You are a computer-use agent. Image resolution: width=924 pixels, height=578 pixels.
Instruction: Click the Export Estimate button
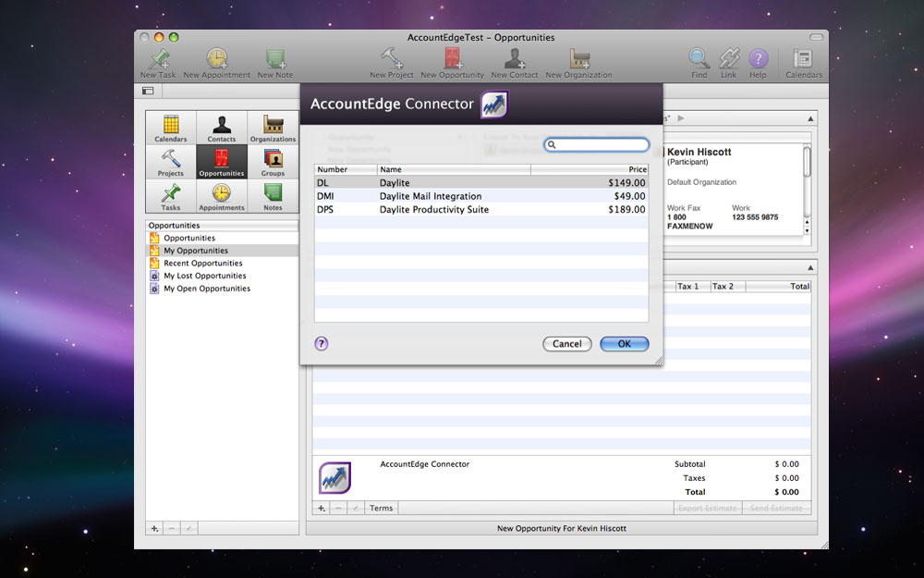[x=708, y=508]
